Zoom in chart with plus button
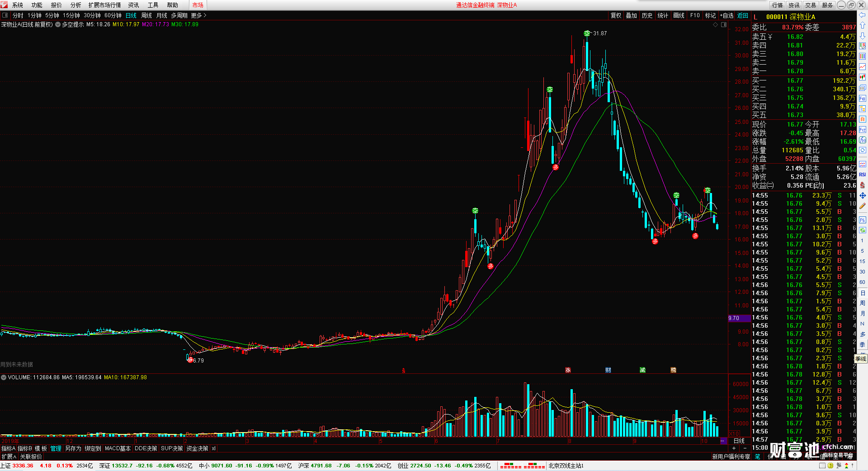 tap(733, 448)
